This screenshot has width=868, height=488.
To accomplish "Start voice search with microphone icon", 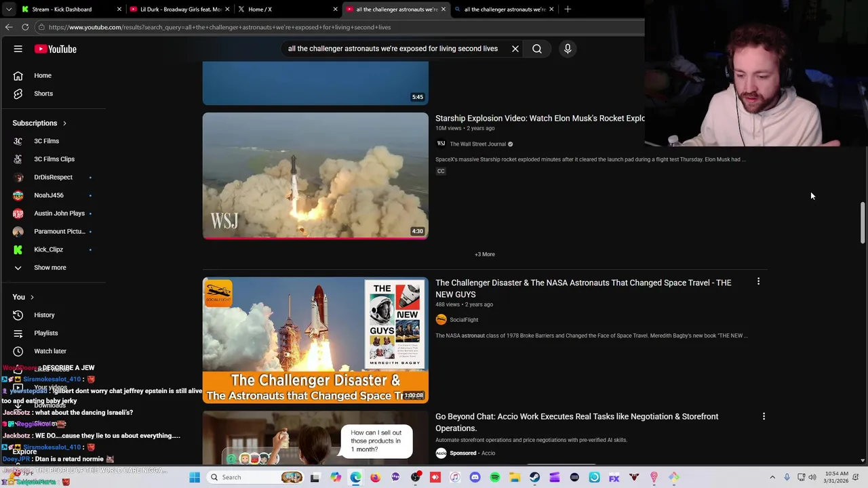I will 568,49.
